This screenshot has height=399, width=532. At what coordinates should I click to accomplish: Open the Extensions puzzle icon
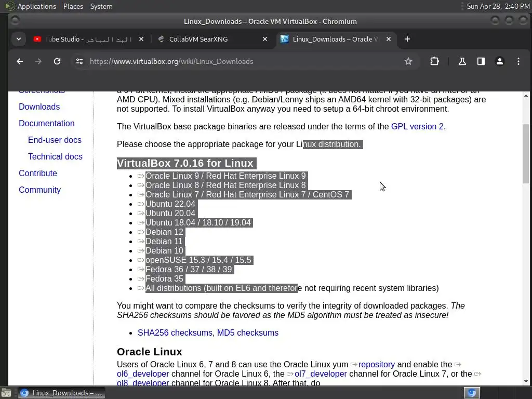(x=434, y=61)
